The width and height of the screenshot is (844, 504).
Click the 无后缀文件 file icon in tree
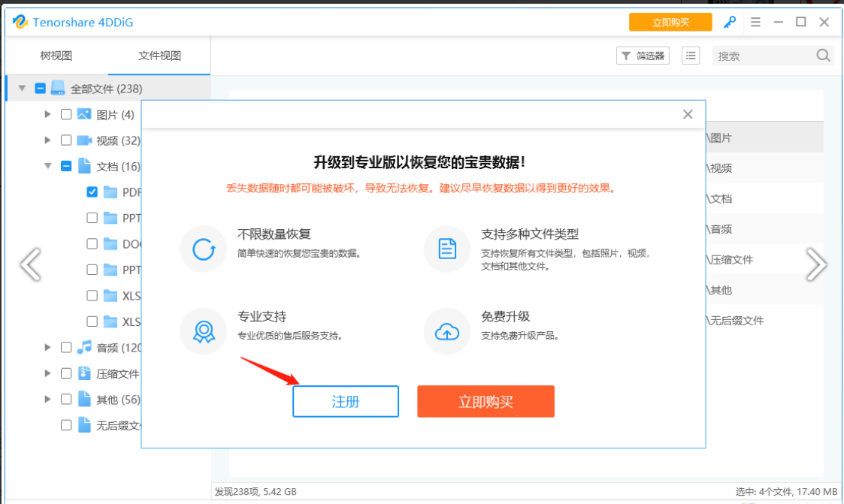click(84, 424)
